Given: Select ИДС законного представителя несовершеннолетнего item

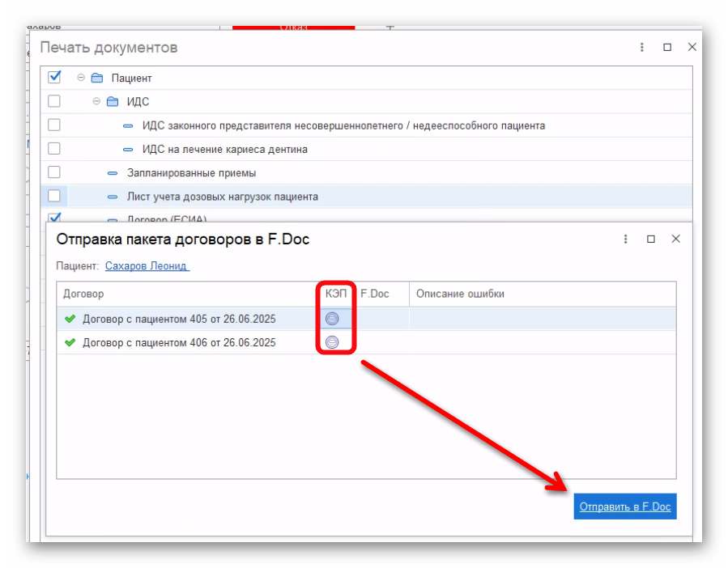Looking at the screenshot, I should click(x=343, y=125).
